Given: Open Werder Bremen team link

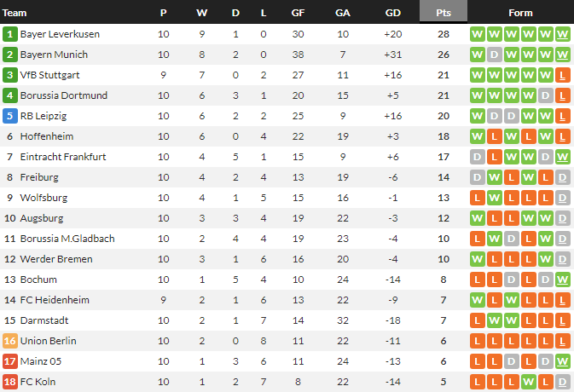Looking at the screenshot, I should pyautogui.click(x=50, y=259).
